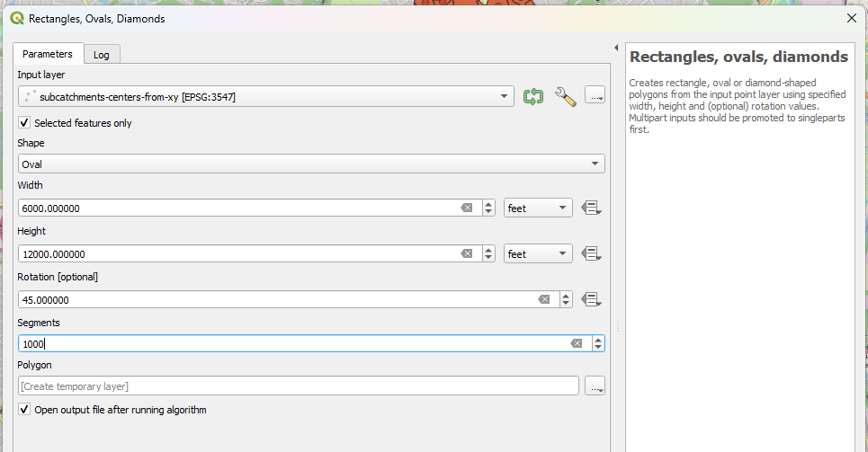Image resolution: width=868 pixels, height=452 pixels.
Task: Clear the Segments value
Action: 577,343
